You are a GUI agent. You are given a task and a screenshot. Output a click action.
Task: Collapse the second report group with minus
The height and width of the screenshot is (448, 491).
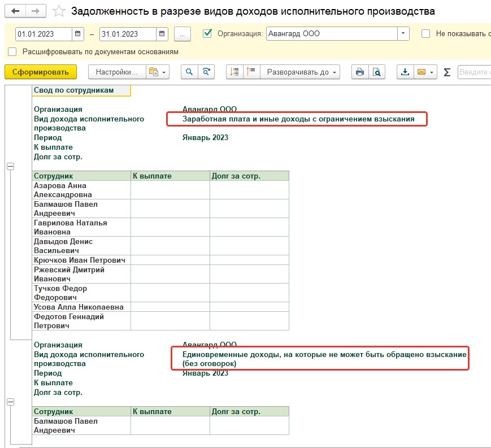(10, 402)
